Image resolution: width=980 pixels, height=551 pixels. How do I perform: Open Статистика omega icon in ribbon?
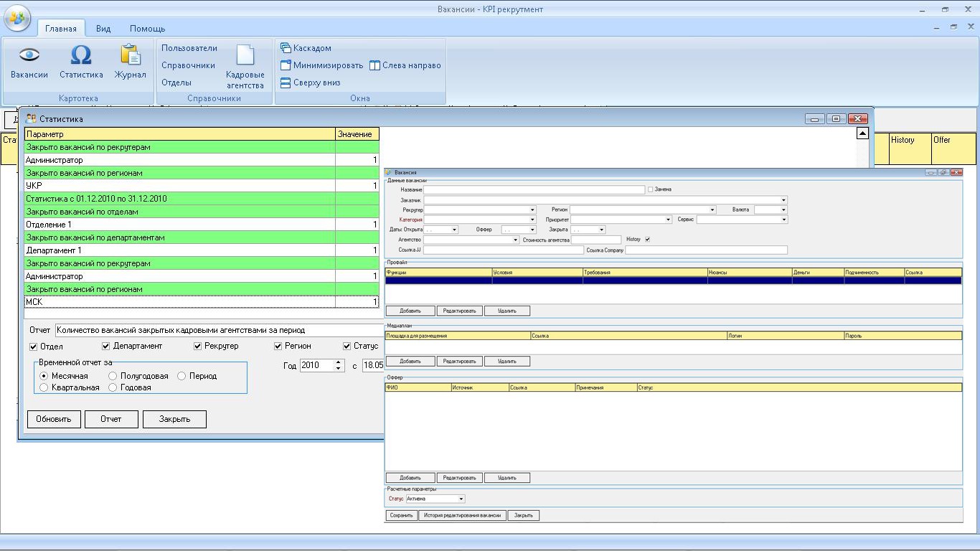click(x=81, y=55)
